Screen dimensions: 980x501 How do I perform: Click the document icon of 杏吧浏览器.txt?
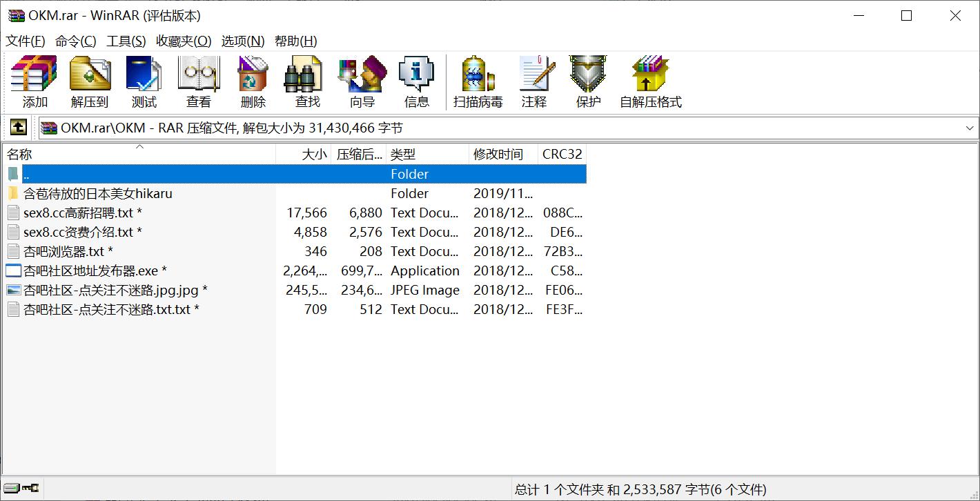point(13,251)
